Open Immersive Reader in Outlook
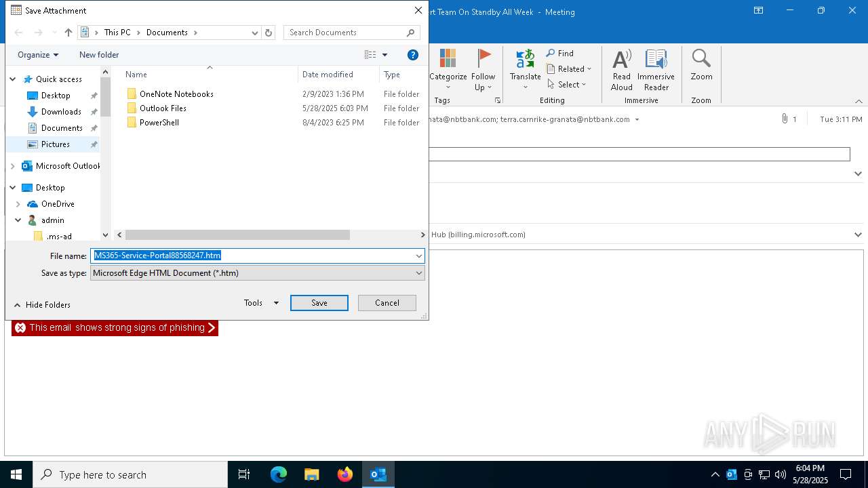This screenshot has height=488, width=868. point(656,70)
